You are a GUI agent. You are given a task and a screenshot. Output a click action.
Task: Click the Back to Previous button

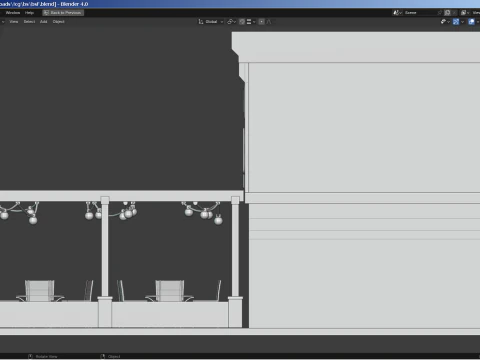coord(63,13)
